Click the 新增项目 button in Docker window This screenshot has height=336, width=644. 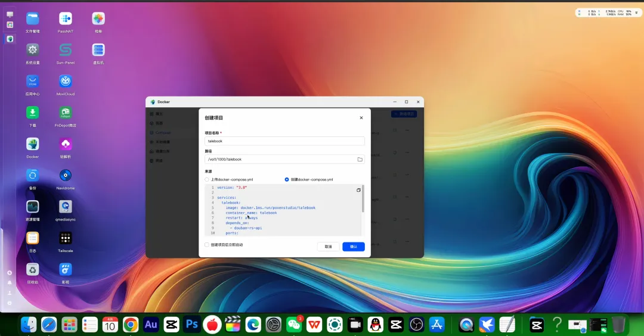click(404, 114)
